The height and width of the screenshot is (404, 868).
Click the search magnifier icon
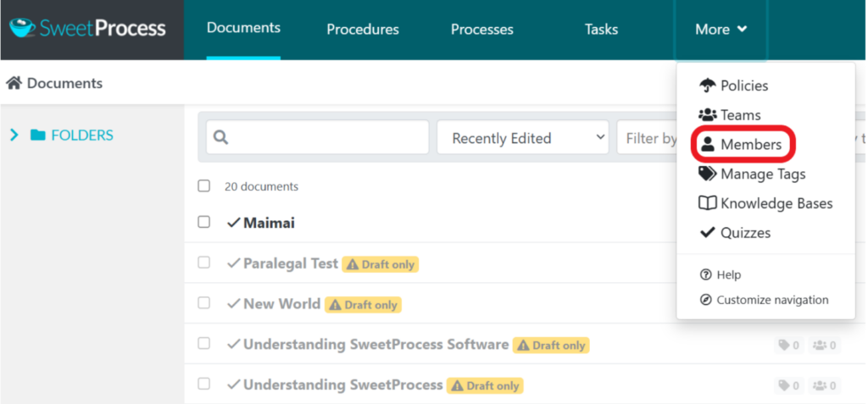220,137
